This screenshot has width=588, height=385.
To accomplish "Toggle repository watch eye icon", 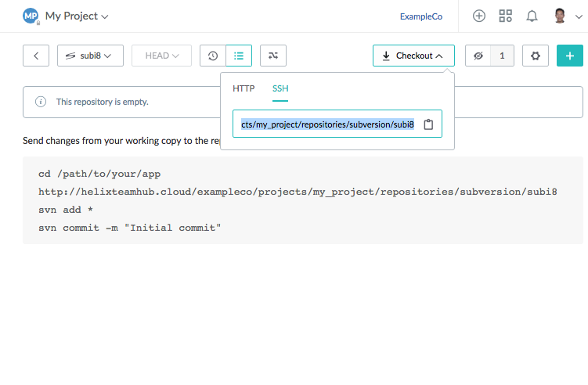I will tap(478, 56).
